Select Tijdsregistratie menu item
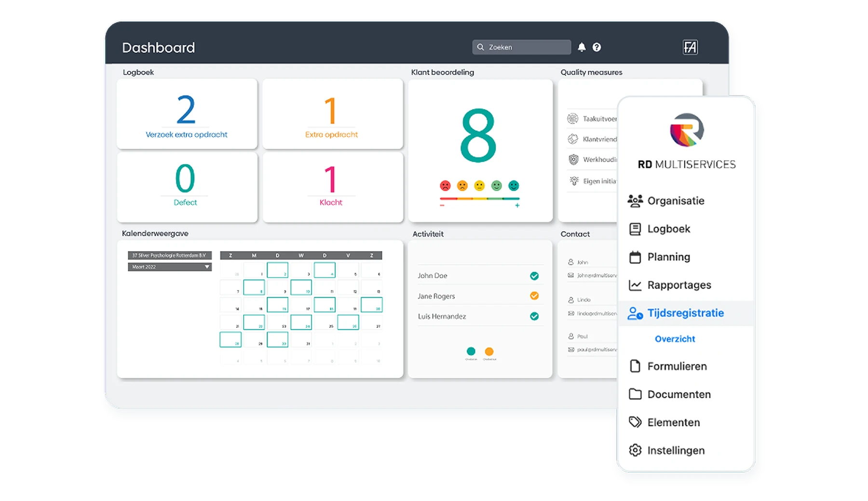This screenshot has height=501, width=868. point(686,313)
